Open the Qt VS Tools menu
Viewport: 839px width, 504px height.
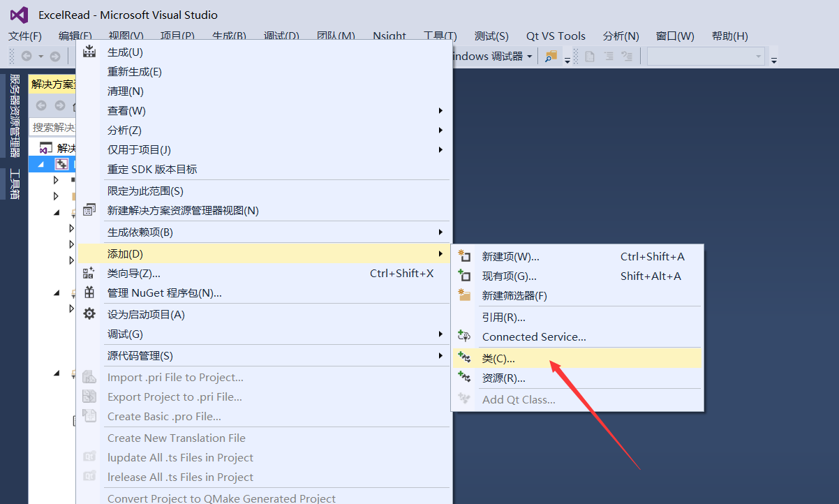(x=556, y=36)
